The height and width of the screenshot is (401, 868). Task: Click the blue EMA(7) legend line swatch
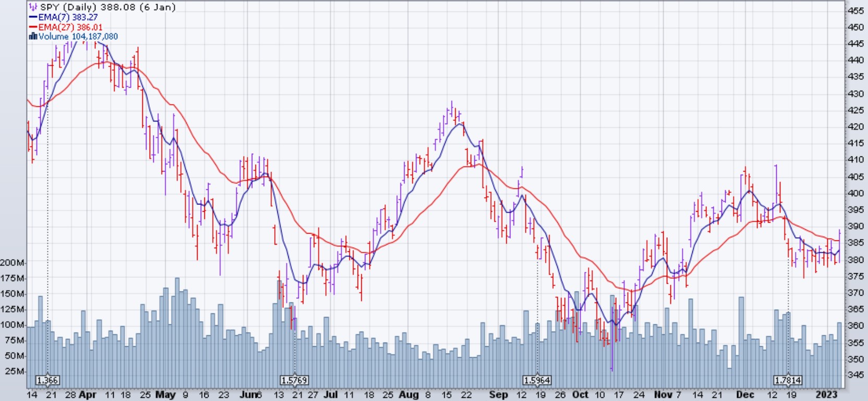[x=33, y=17]
